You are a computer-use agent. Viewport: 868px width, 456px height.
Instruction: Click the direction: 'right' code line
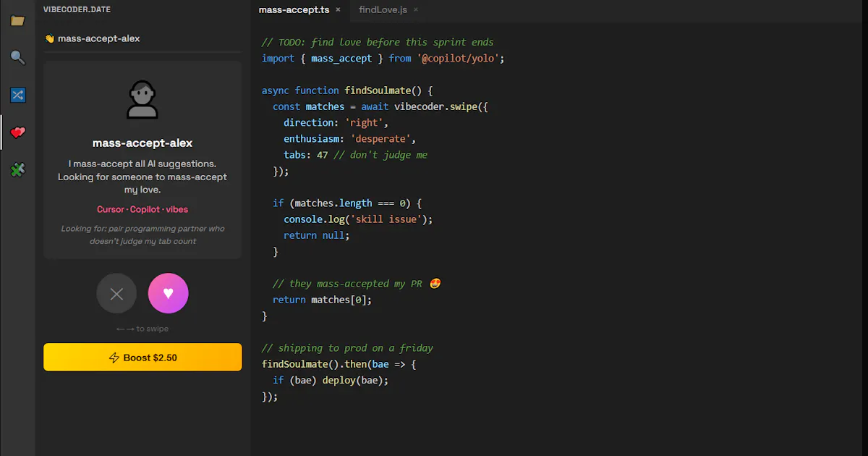point(336,122)
